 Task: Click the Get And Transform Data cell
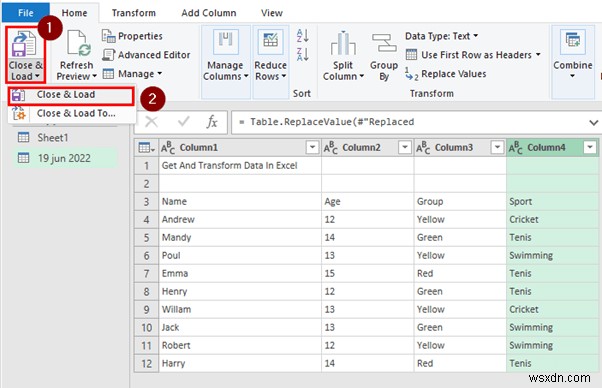coord(240,166)
